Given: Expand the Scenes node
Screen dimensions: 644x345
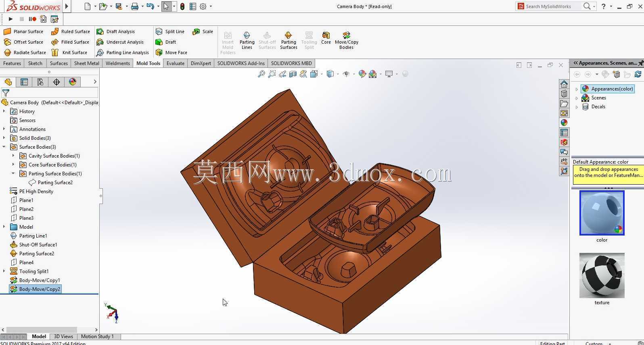Looking at the screenshot, I should click(x=577, y=98).
